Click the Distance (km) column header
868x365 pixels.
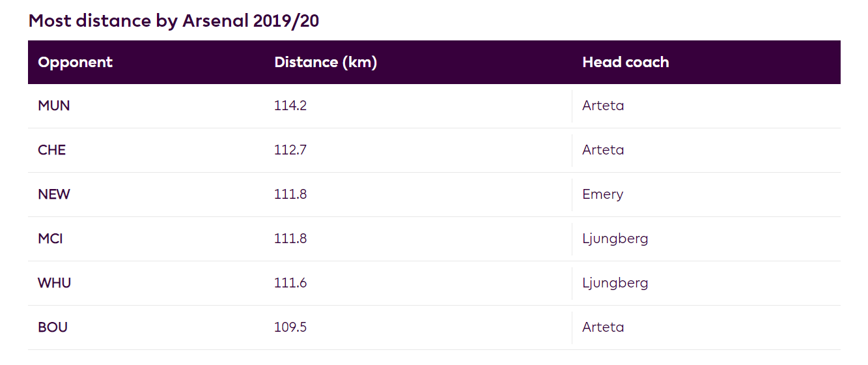[x=326, y=63]
